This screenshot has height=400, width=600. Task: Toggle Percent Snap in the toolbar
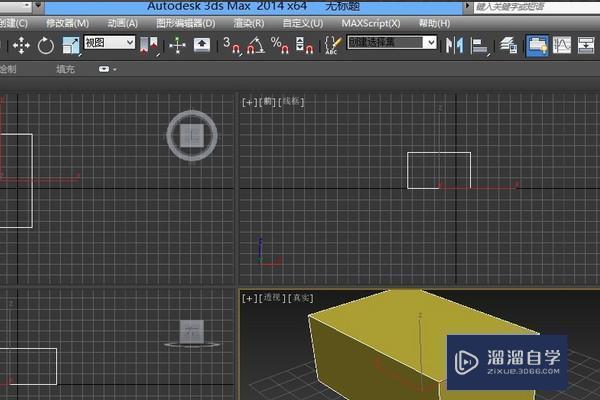pyautogui.click(x=279, y=45)
